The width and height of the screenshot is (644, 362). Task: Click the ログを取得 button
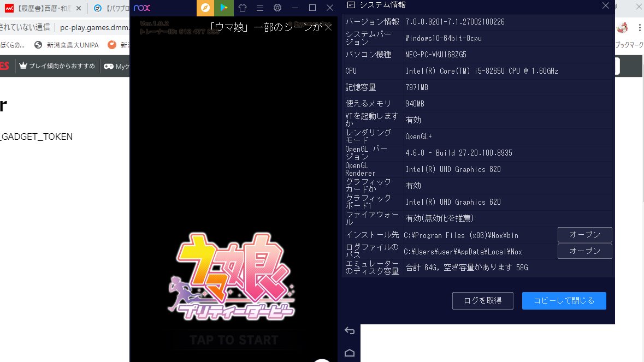[482, 301]
